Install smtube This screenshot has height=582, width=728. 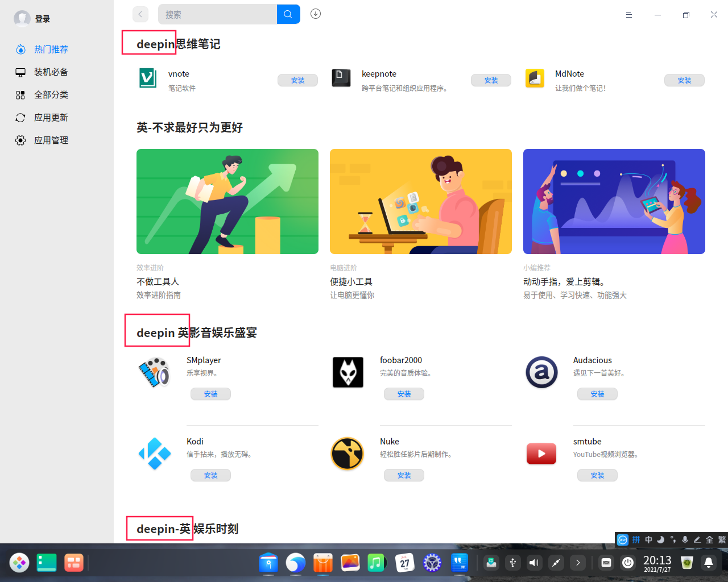[x=597, y=476]
